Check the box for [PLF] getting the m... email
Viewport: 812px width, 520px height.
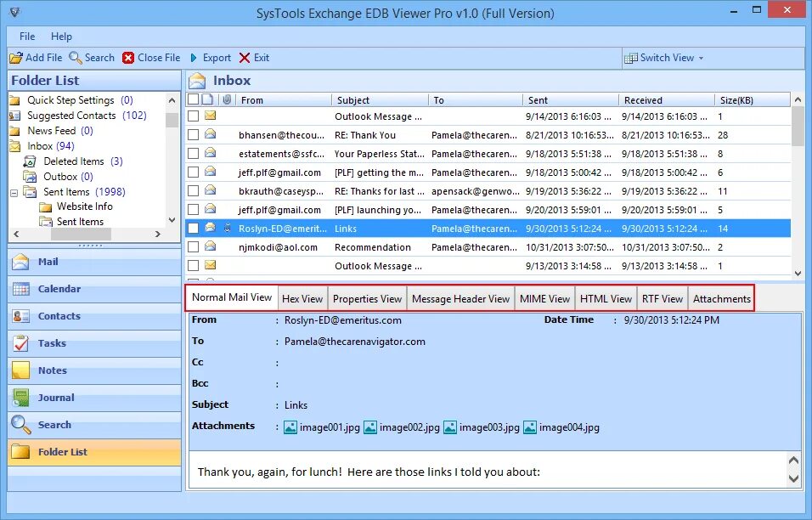pyautogui.click(x=193, y=172)
